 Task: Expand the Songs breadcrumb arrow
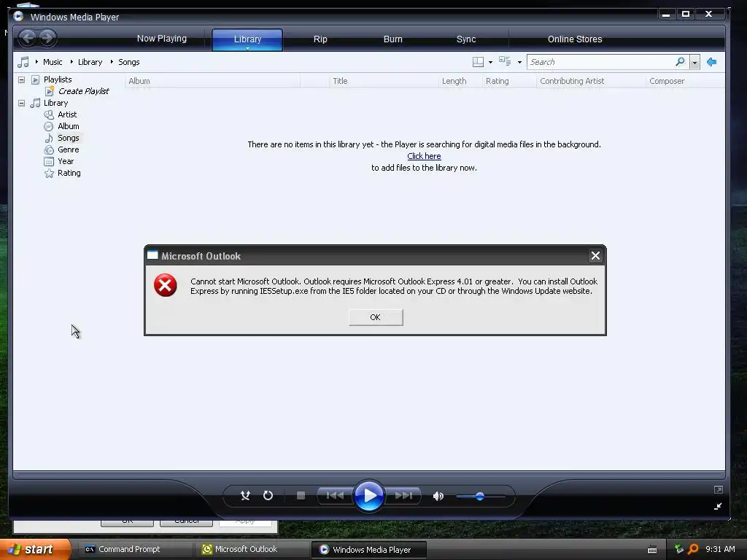pyautogui.click(x=112, y=61)
